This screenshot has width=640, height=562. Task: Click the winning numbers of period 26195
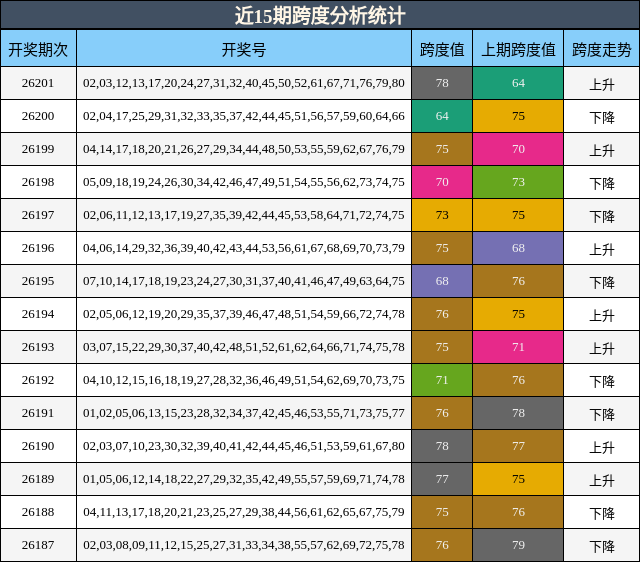tap(244, 282)
